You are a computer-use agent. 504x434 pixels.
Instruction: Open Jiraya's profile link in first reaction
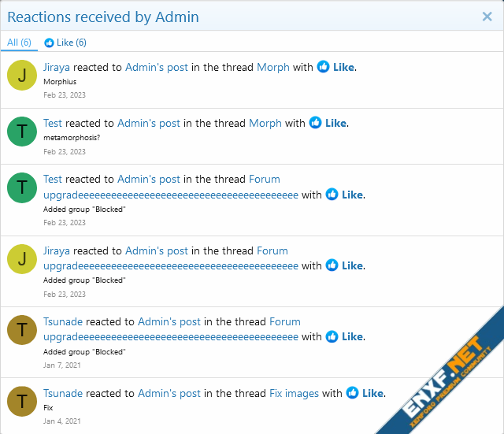coord(57,68)
